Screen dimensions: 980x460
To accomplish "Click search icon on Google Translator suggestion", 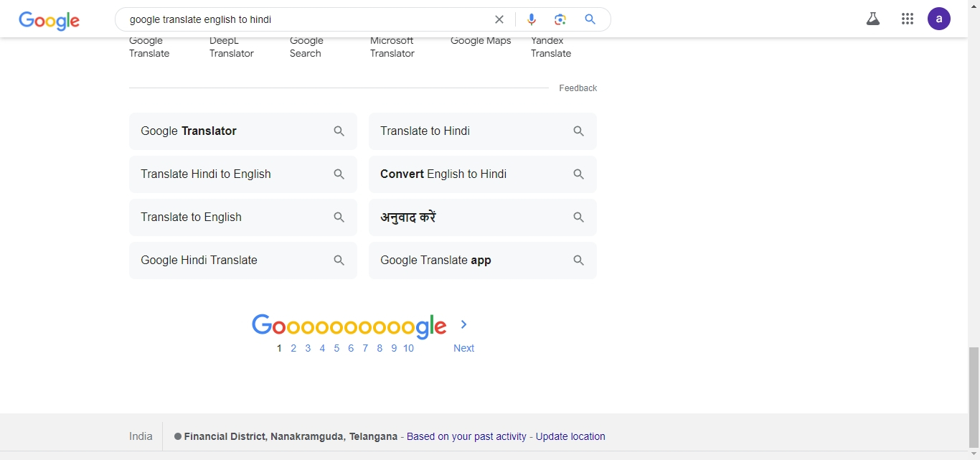I will click(x=339, y=131).
